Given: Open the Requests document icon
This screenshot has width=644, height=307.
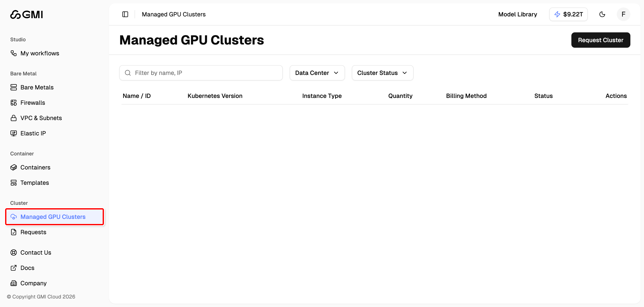Looking at the screenshot, I should 14,232.
